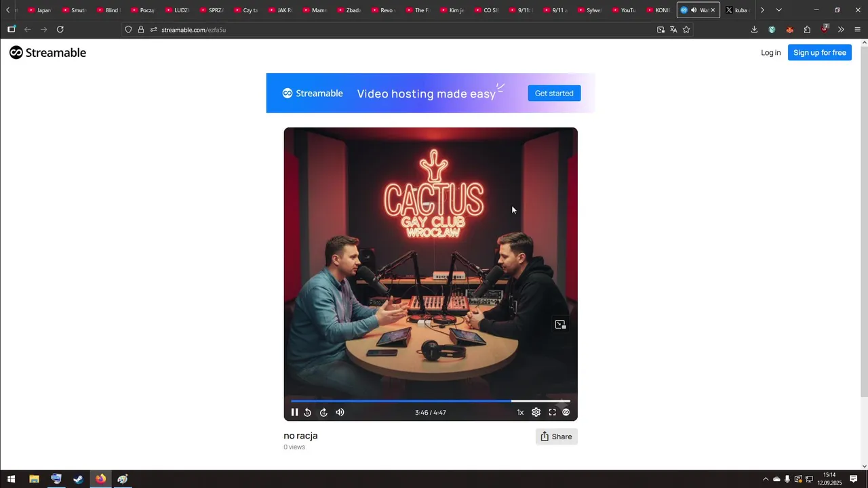Switch to the 'The F' tab
868x488 pixels.
pos(418,10)
